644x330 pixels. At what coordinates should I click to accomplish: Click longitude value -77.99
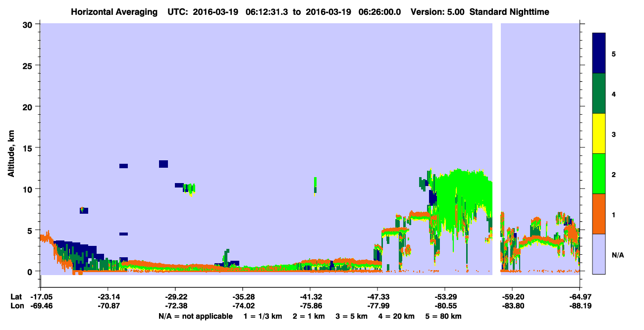point(377,306)
